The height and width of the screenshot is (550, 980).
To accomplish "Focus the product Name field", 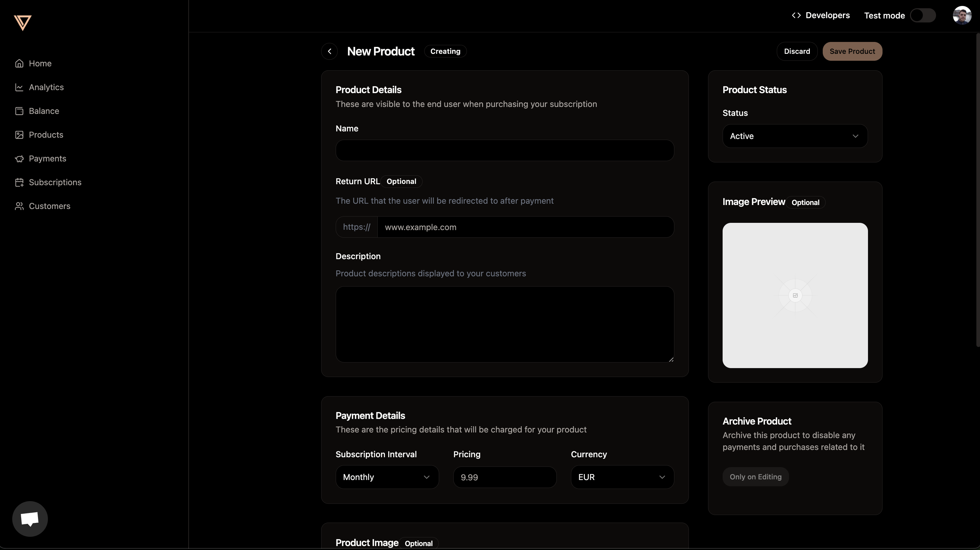I will click(x=505, y=151).
